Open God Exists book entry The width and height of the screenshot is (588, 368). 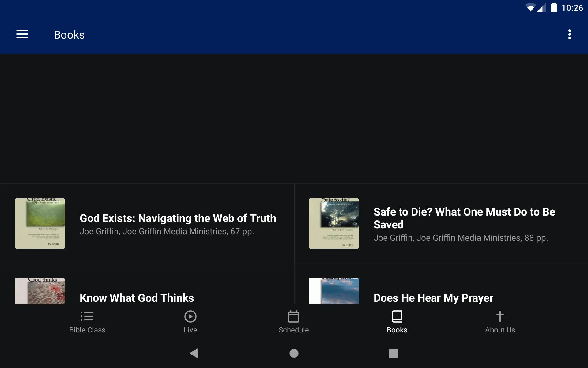click(x=147, y=224)
